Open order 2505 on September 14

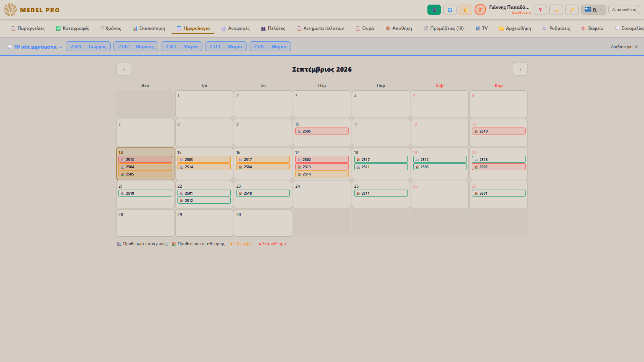coord(145,174)
